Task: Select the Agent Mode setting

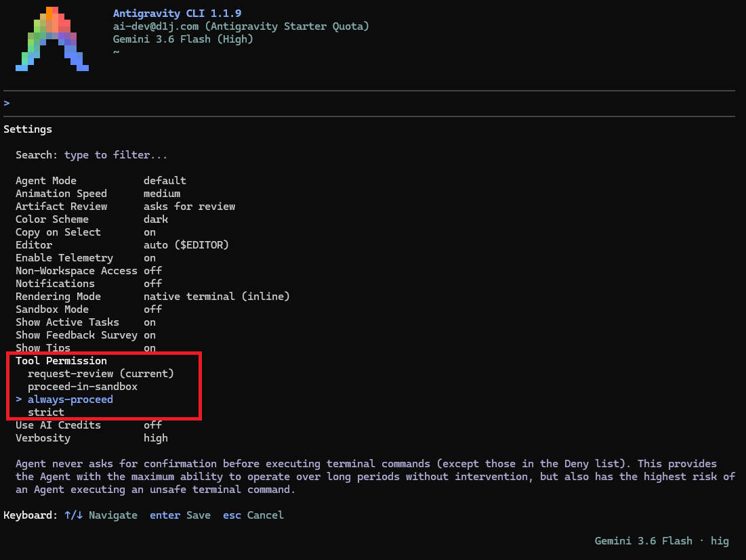Action: [x=101, y=181]
